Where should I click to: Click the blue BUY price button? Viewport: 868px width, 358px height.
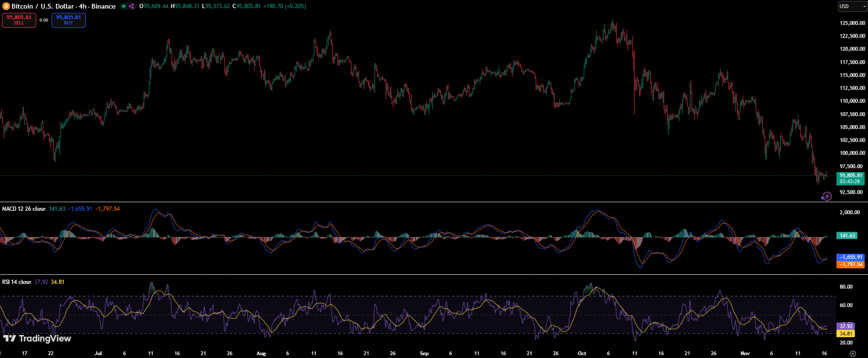click(69, 20)
